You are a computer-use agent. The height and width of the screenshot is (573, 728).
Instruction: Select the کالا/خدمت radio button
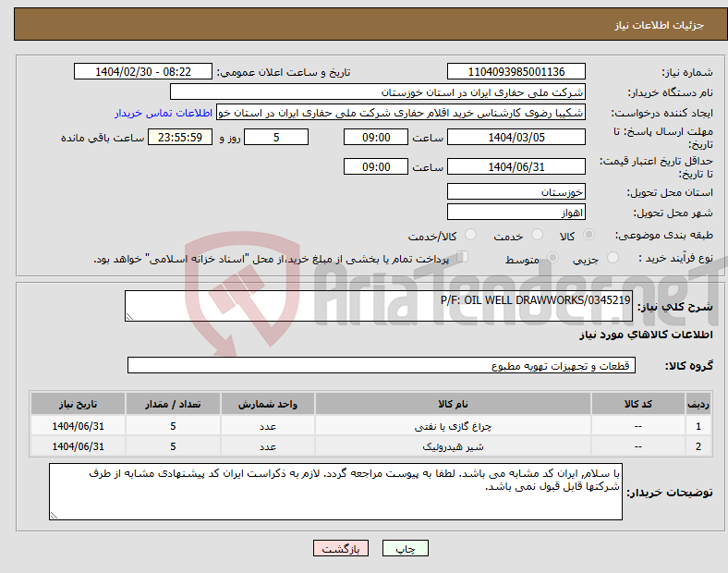471,235
